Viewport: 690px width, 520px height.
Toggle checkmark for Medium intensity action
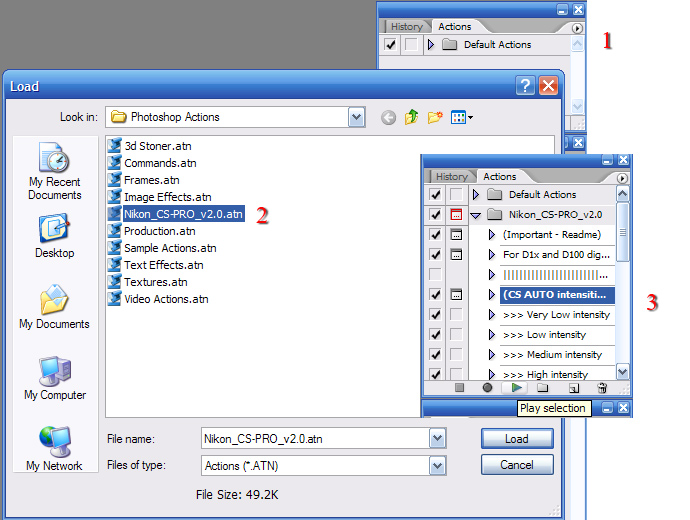click(435, 354)
